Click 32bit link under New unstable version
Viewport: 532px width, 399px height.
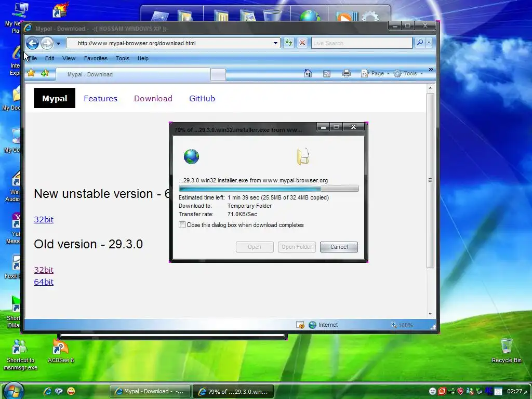tap(44, 220)
